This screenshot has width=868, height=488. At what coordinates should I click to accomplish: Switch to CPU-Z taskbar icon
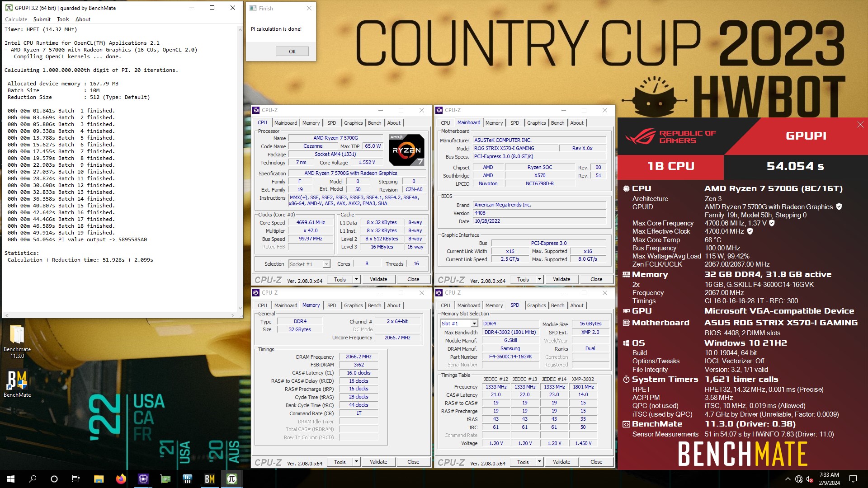tap(143, 479)
